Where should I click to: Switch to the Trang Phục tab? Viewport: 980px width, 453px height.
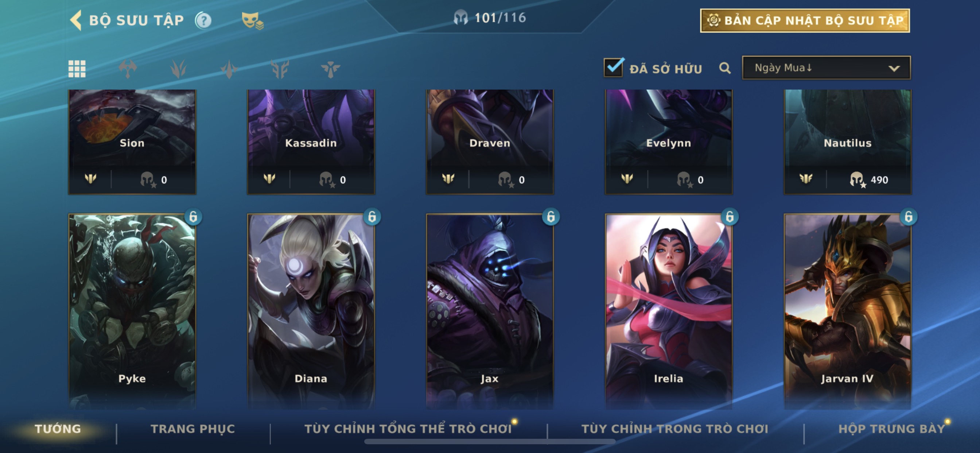tap(192, 429)
